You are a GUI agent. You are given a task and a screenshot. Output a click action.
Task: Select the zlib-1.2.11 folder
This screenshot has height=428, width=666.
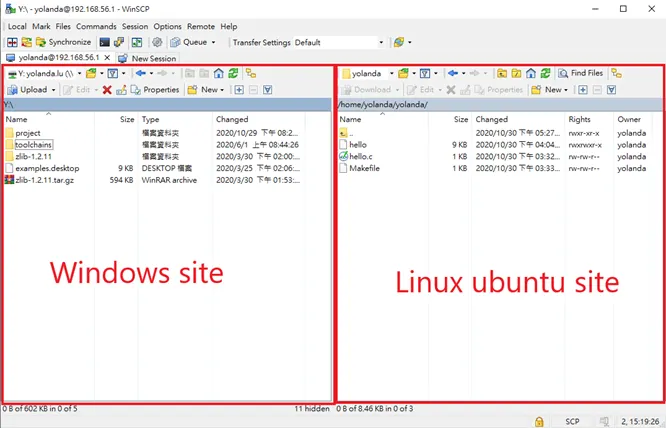click(33, 156)
